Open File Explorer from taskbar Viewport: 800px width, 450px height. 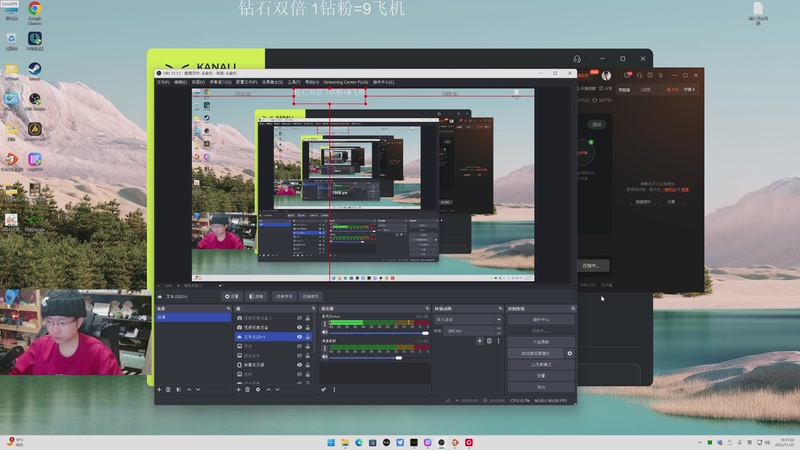coord(345,442)
